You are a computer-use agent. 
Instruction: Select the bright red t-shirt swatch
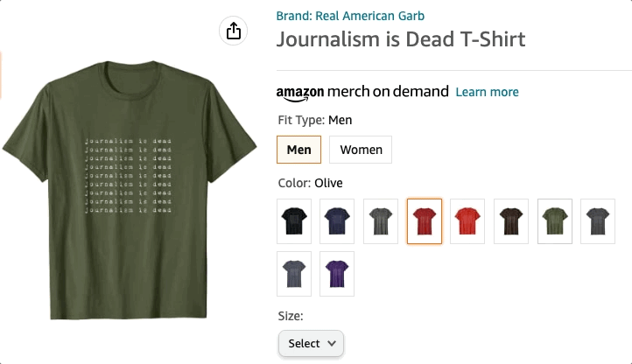coord(467,221)
